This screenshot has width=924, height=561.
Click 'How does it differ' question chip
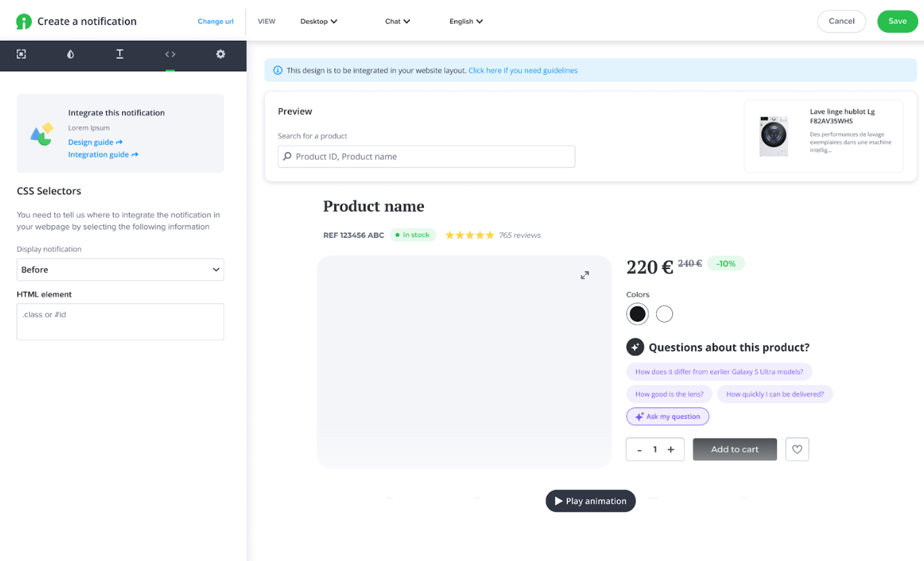click(x=719, y=372)
